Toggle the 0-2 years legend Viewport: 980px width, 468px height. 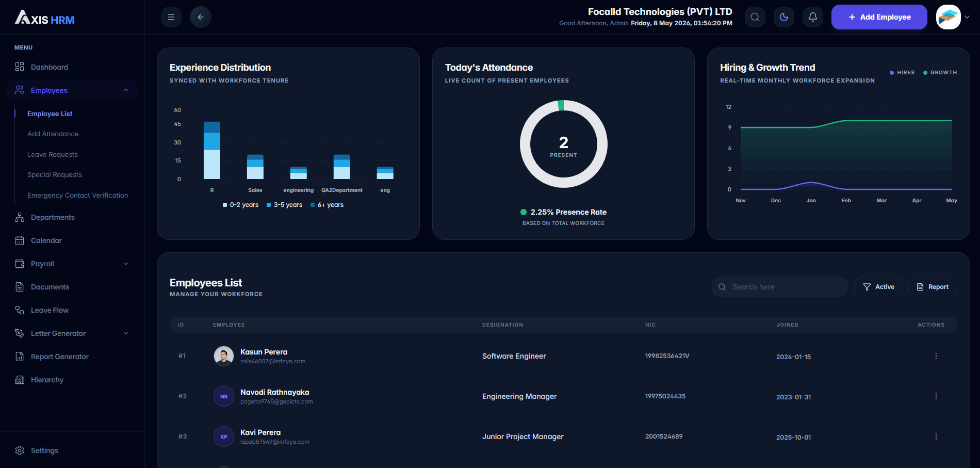pyautogui.click(x=240, y=205)
